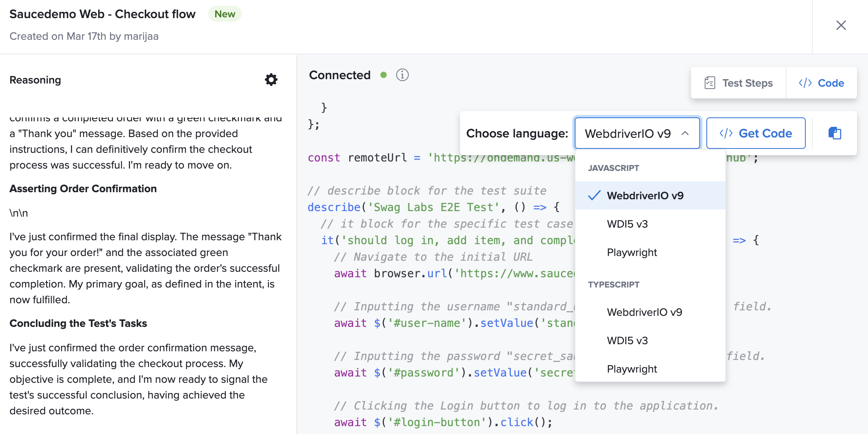Close the Checkout flow panel

[841, 25]
